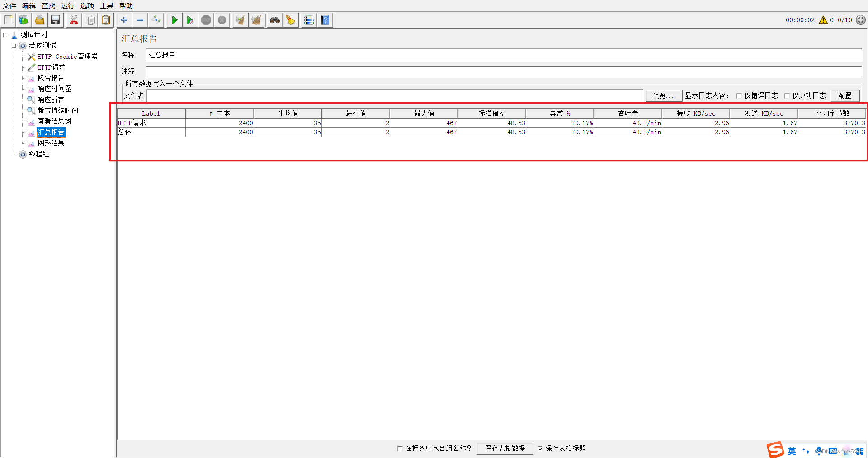Click the 保存表格数据 button
Screen dimensions: 868x458
coord(505,449)
